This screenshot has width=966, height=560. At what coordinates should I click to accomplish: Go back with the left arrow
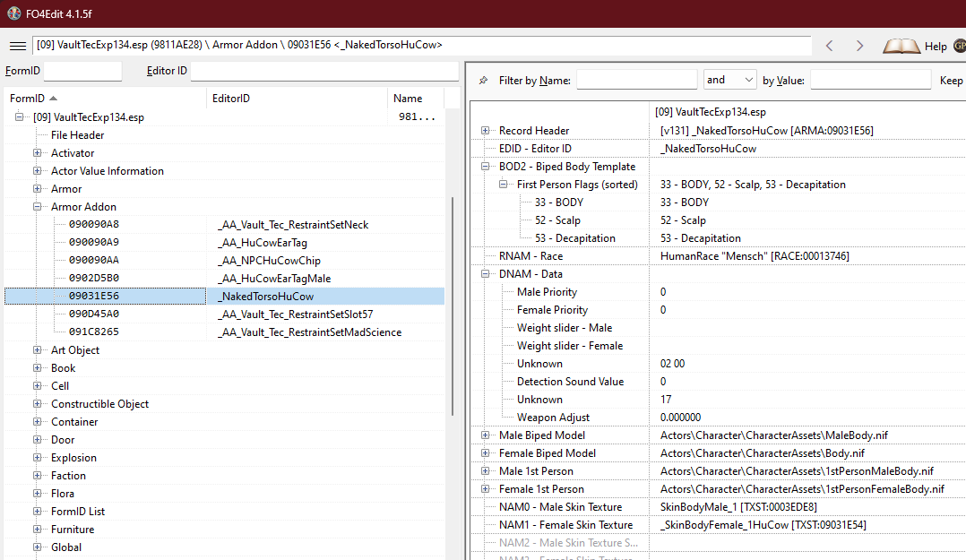[x=829, y=46]
